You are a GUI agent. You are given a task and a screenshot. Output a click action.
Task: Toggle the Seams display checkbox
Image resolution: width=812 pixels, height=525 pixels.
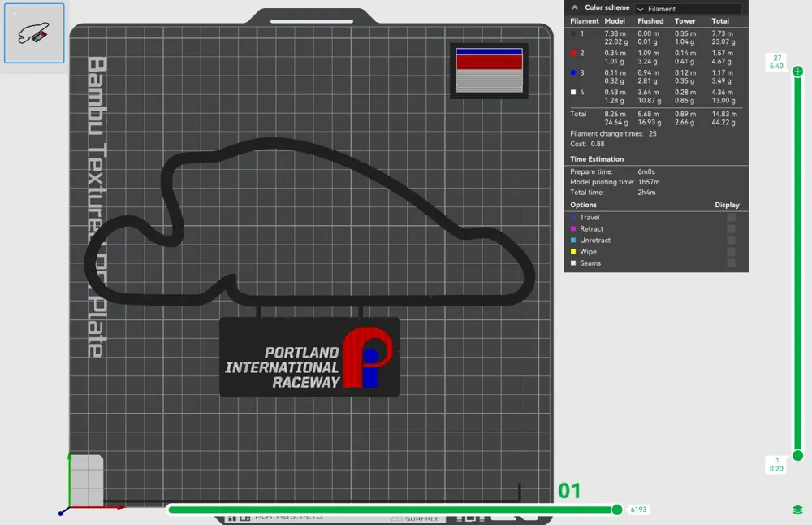731,262
